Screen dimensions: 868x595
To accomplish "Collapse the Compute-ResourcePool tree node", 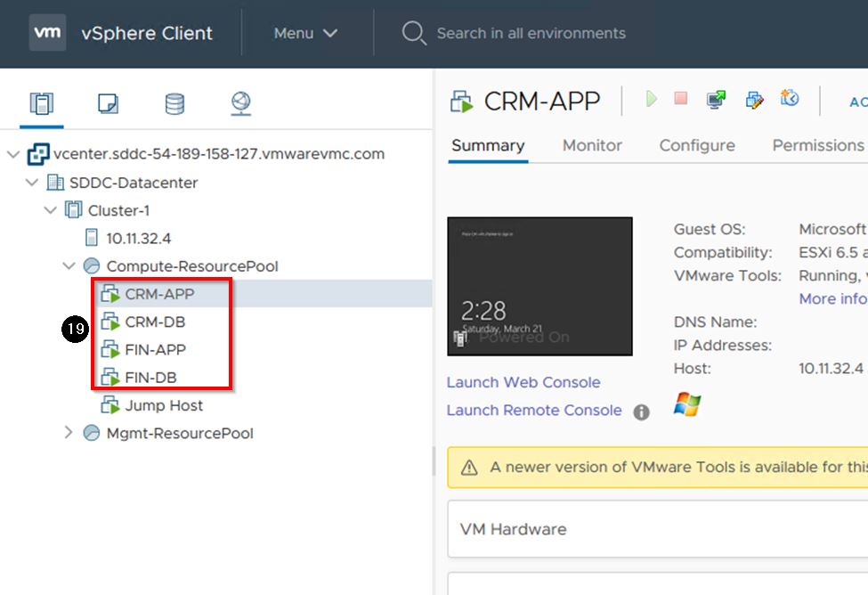I will pos(69,266).
